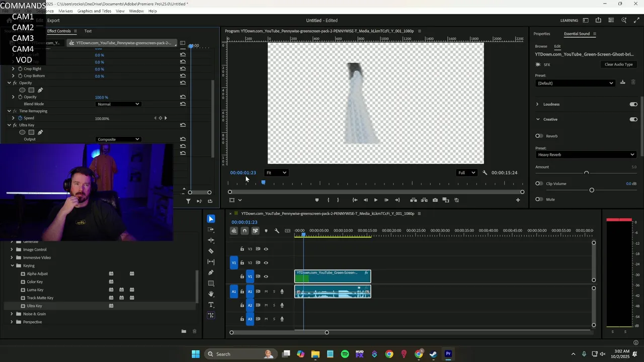
Task: Toggle V3 track output eye
Action: tap(266, 249)
